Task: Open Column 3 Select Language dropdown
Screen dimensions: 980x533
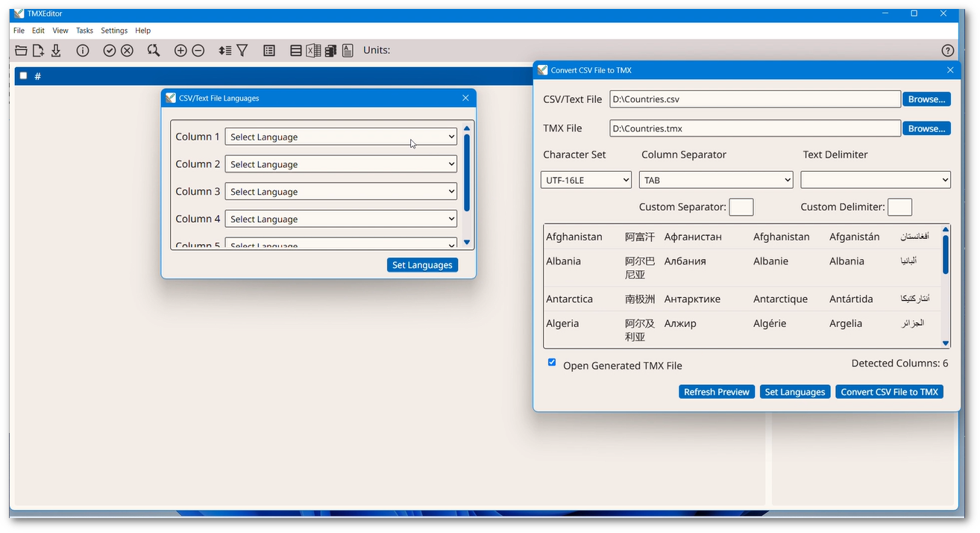Action: click(x=341, y=192)
